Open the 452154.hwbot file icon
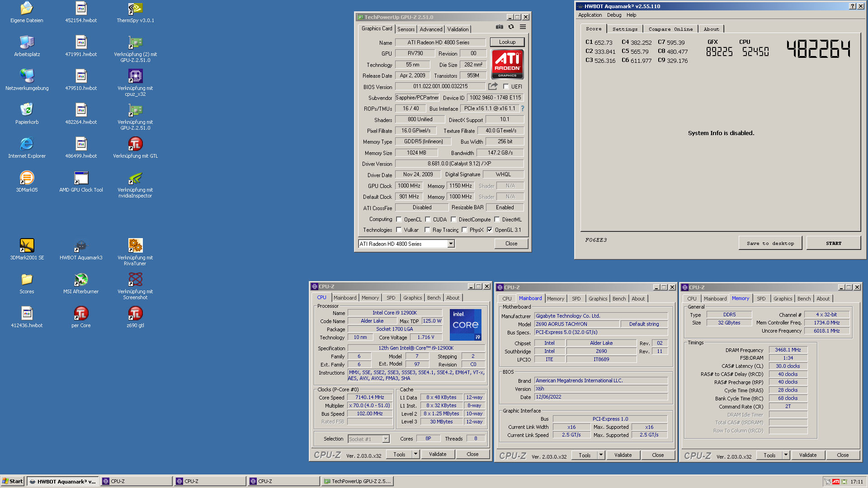This screenshot has width=868, height=488. point(81,9)
